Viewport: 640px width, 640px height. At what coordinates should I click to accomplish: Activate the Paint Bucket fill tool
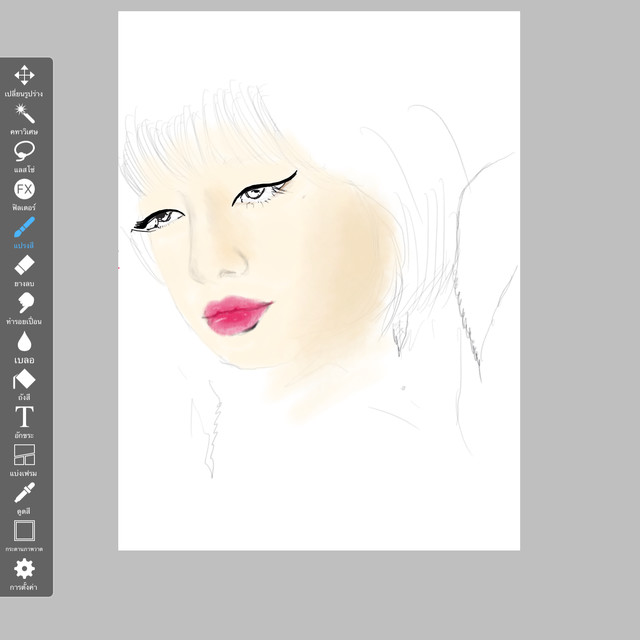coord(25,379)
